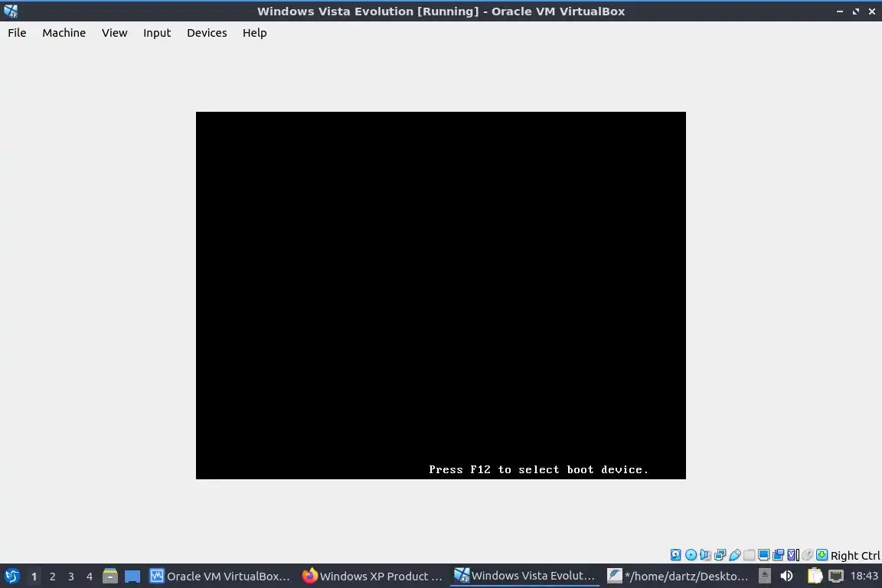This screenshot has width=882, height=588.
Task: Open the Lubuntu start menu
Action: coord(11,577)
